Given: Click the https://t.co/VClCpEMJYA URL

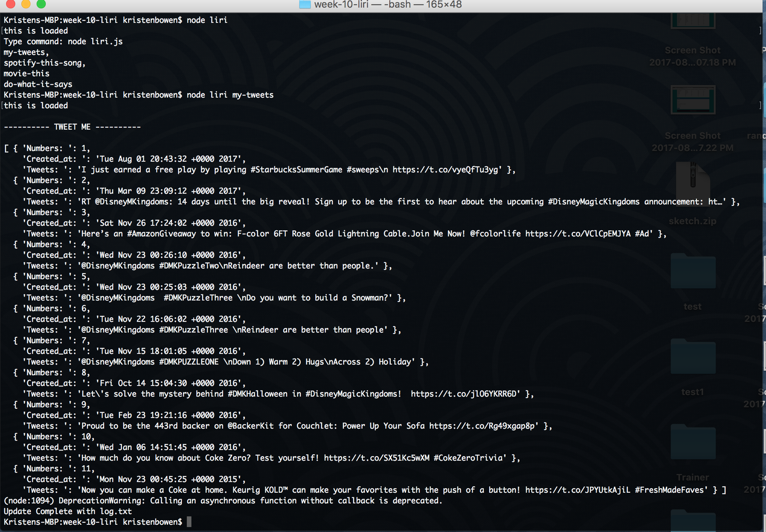Looking at the screenshot, I should coord(578,233).
